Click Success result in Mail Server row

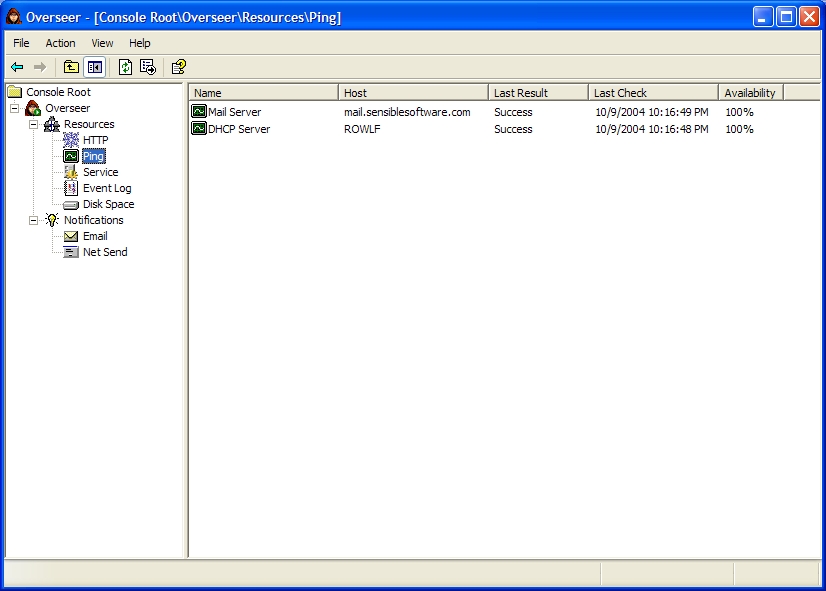tap(513, 112)
